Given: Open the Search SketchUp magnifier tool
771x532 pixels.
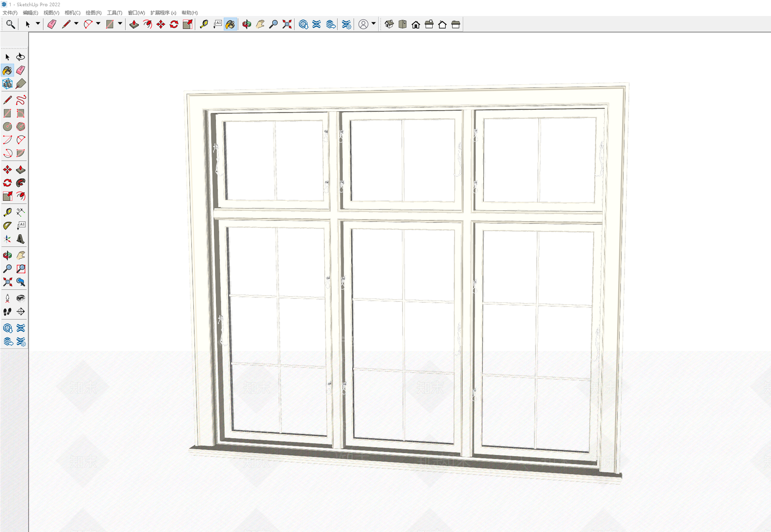Looking at the screenshot, I should 10,24.
